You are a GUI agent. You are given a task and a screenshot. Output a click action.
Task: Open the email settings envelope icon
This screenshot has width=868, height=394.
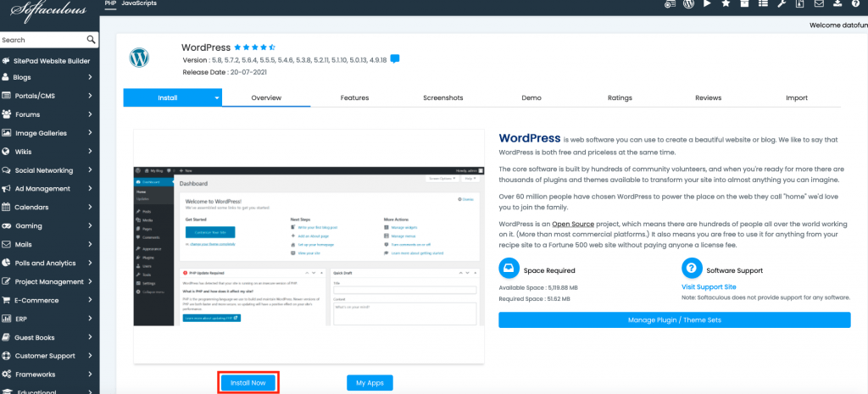point(819,3)
